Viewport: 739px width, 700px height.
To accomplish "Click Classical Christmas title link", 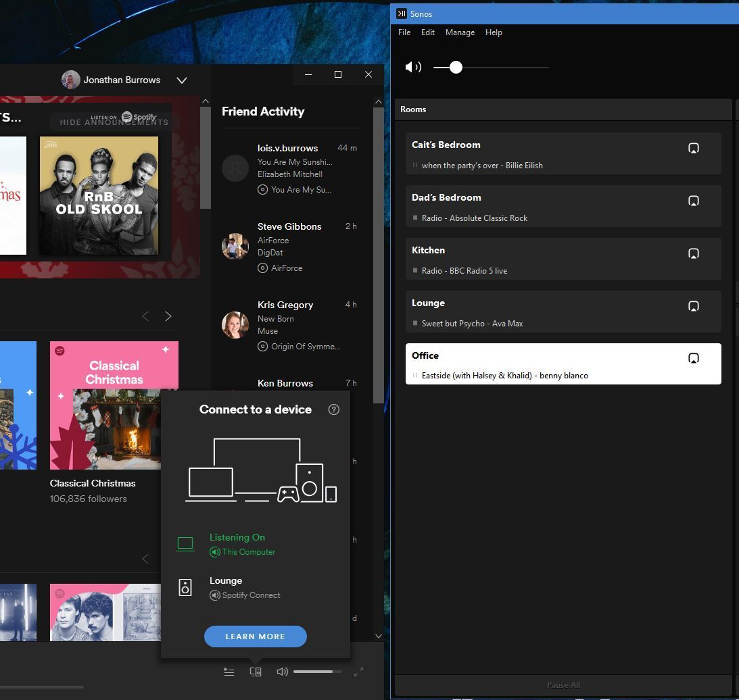I will (x=93, y=483).
